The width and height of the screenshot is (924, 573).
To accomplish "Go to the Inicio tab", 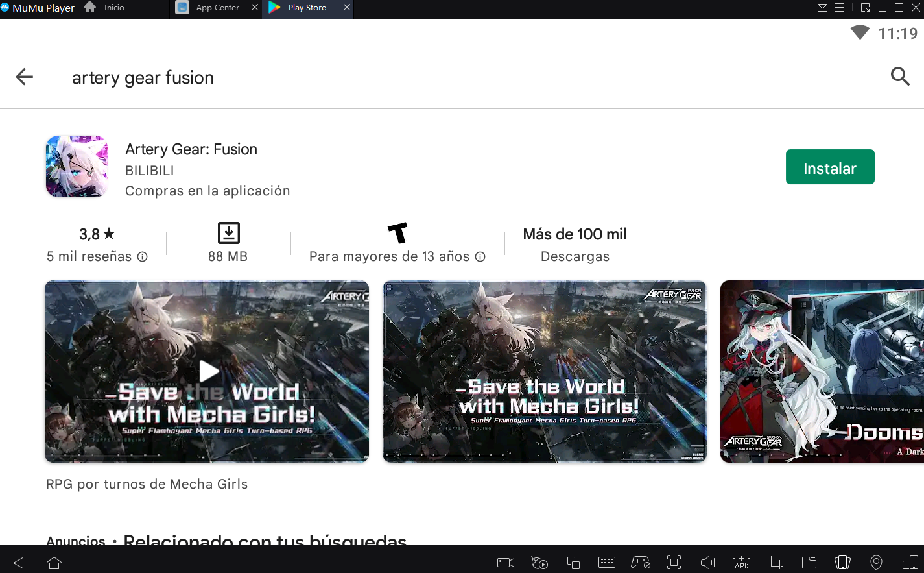I will click(x=113, y=8).
